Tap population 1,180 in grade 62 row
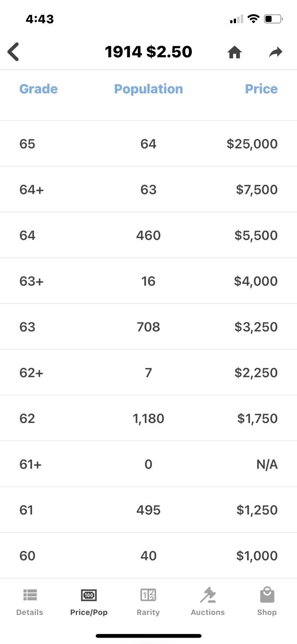 coord(148,419)
